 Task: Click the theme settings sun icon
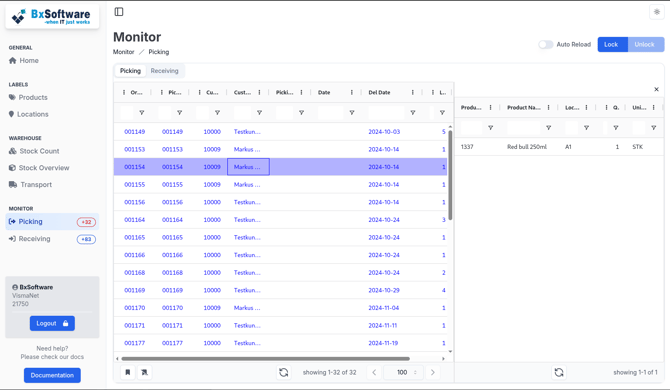[x=657, y=12]
